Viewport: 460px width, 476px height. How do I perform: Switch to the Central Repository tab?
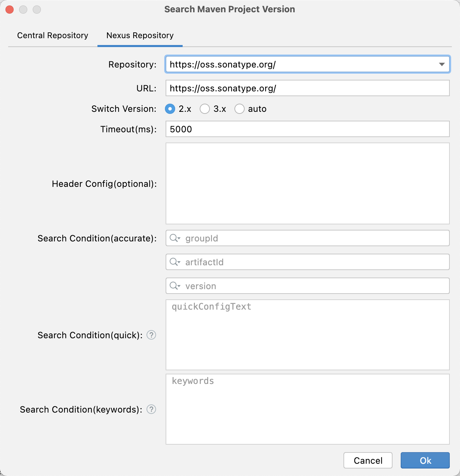52,35
